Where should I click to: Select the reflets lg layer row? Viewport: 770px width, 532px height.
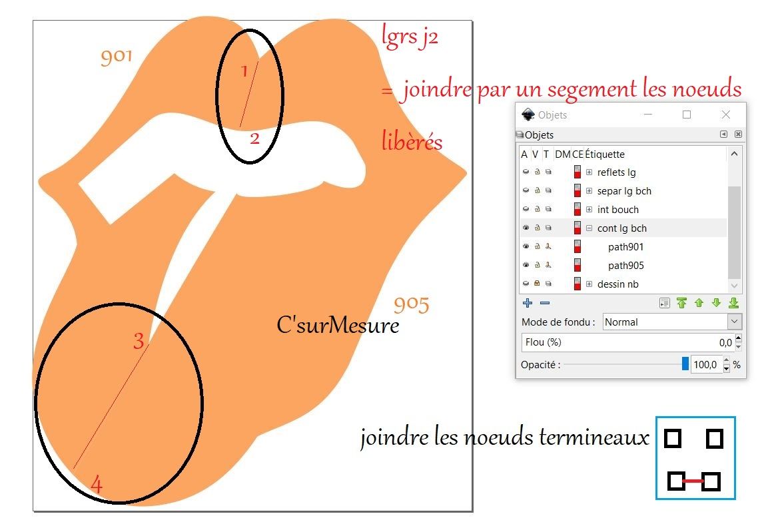pos(623,172)
